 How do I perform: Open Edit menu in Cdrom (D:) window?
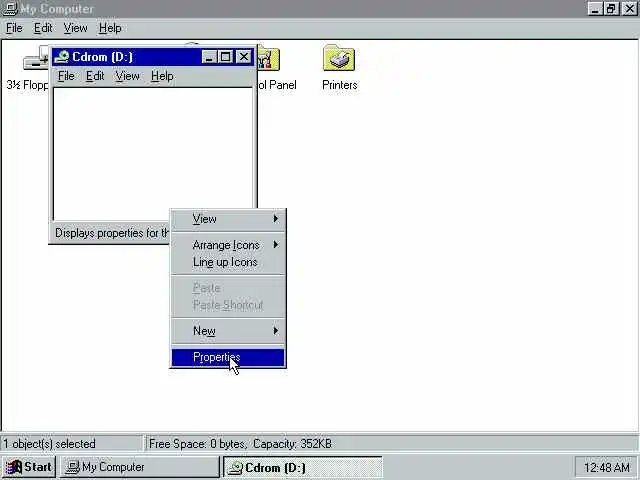(x=95, y=76)
